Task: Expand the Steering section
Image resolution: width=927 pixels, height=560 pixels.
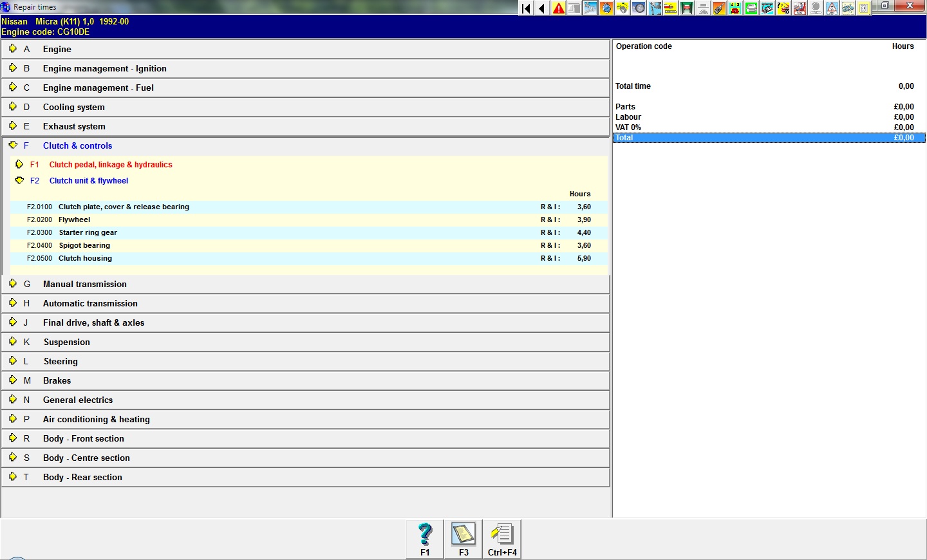Action: (x=305, y=361)
